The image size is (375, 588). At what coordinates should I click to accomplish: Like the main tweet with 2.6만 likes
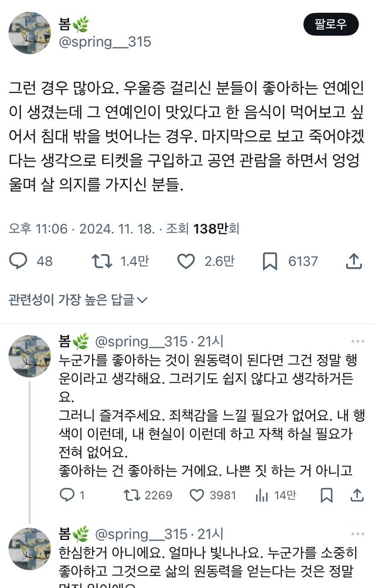pos(186,261)
